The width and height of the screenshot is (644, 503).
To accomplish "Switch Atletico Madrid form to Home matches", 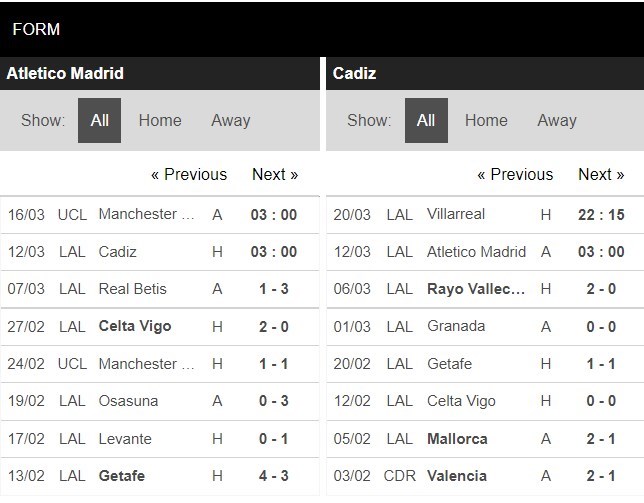I will click(160, 120).
